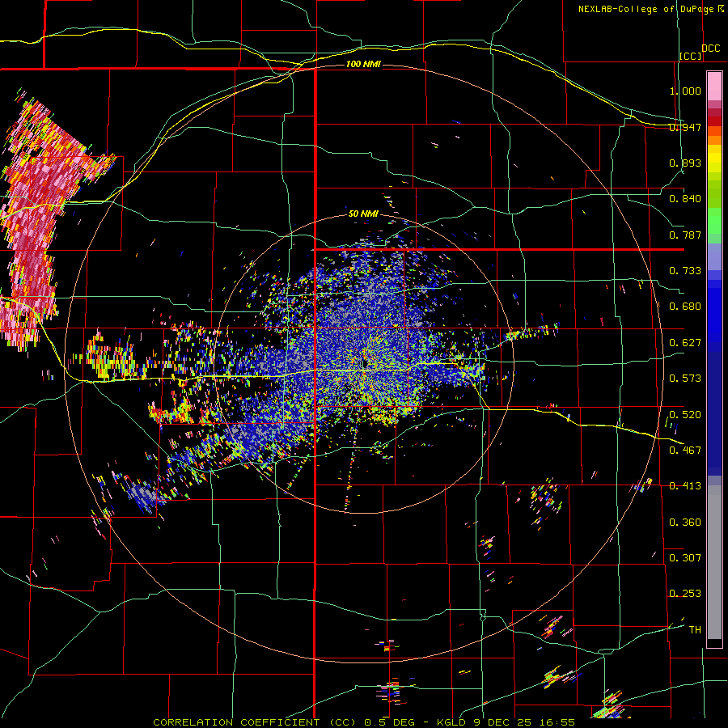Click the 0.947 scale value

(x=685, y=127)
